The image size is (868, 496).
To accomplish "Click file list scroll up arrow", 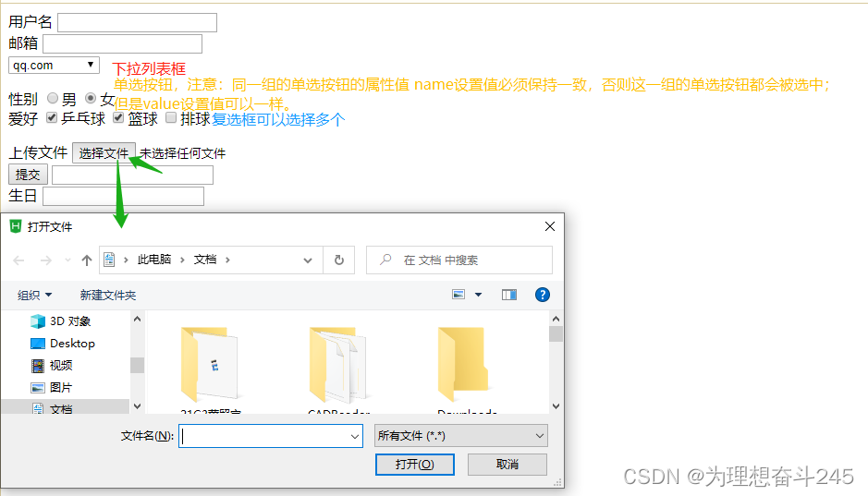I will [556, 319].
